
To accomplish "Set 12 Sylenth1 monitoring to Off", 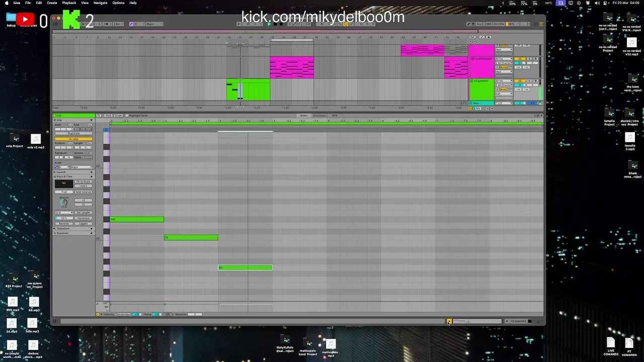I will [x=510, y=89].
